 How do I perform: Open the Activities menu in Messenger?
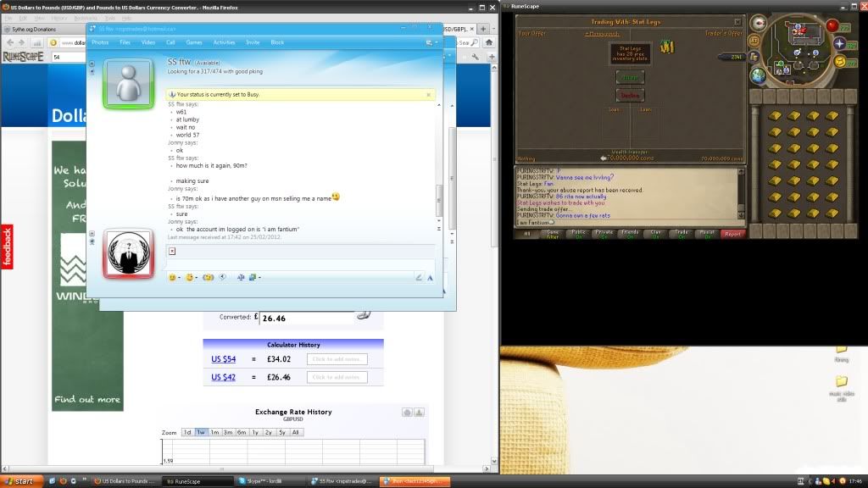224,42
